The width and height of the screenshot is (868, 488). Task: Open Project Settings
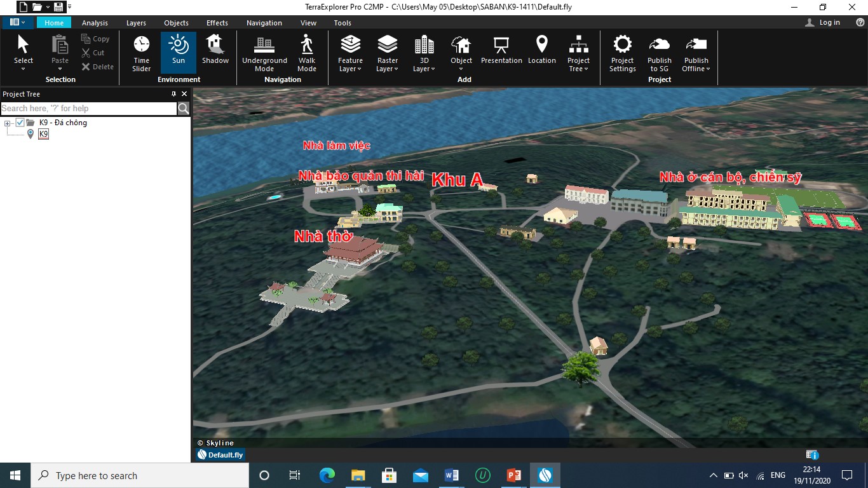pos(622,53)
